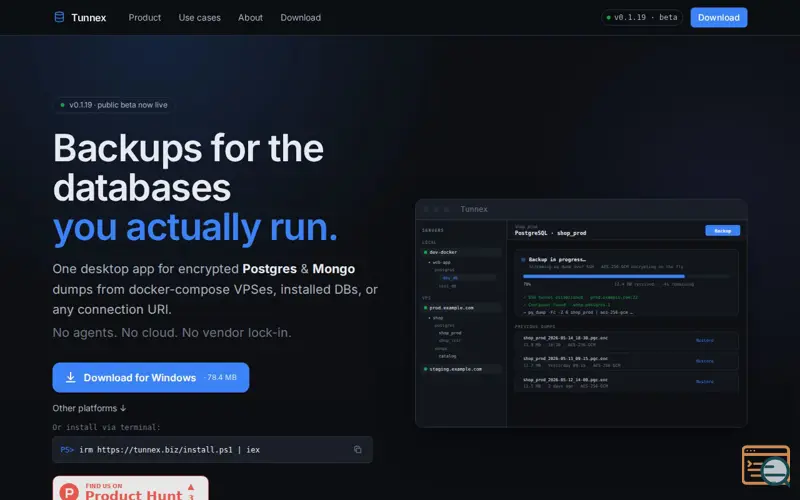Click the terminal chat widget icon
Image resolution: width=800 pixels, height=500 pixels.
click(x=765, y=465)
